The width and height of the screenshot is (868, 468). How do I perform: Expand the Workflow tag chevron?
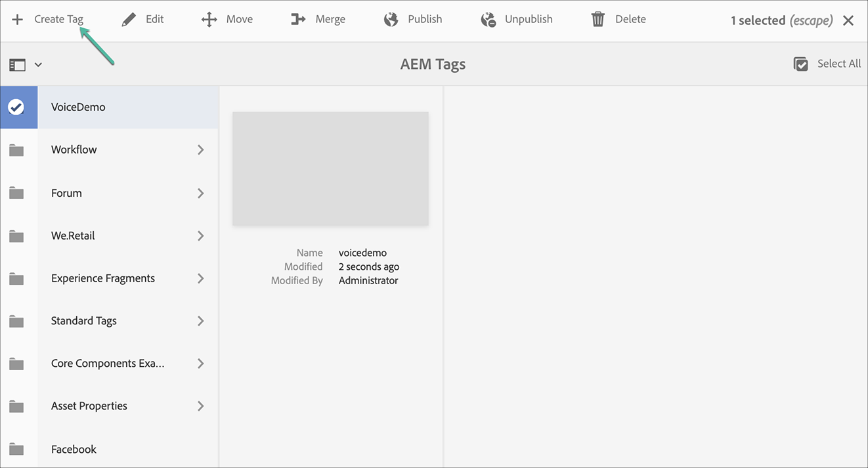201,150
